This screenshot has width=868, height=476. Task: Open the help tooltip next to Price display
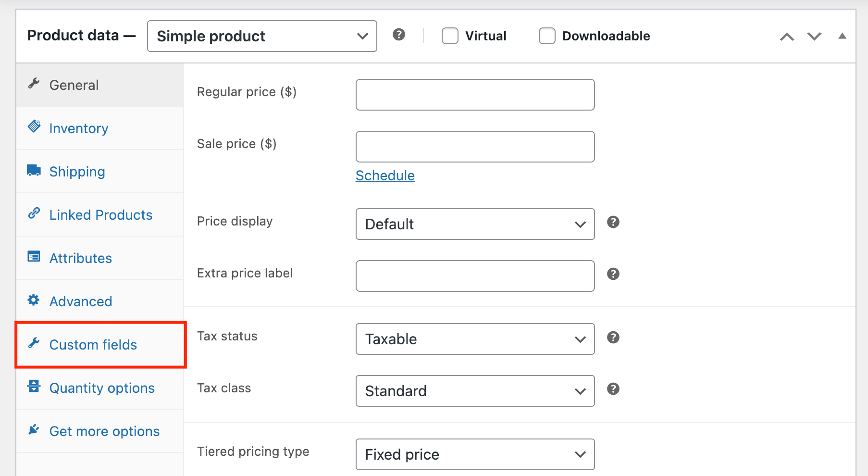pyautogui.click(x=613, y=222)
